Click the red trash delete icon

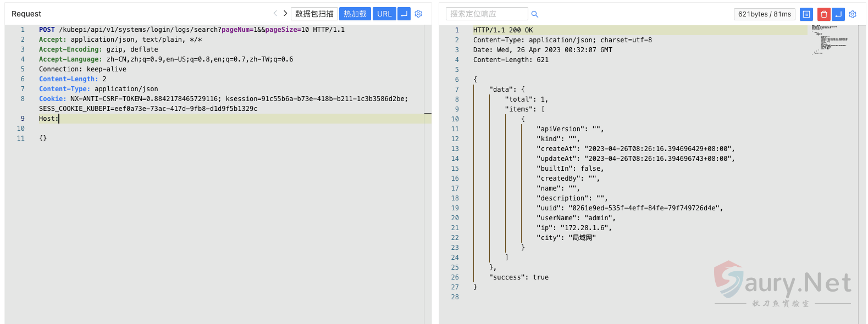[x=823, y=14]
